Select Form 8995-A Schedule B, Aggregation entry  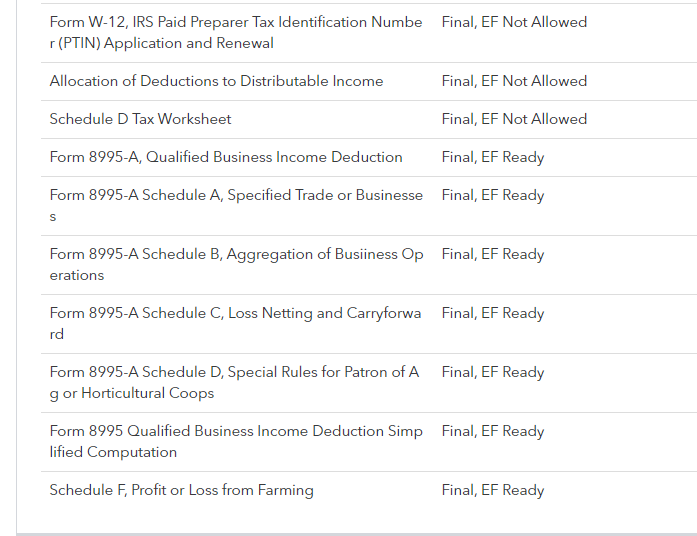(235, 264)
